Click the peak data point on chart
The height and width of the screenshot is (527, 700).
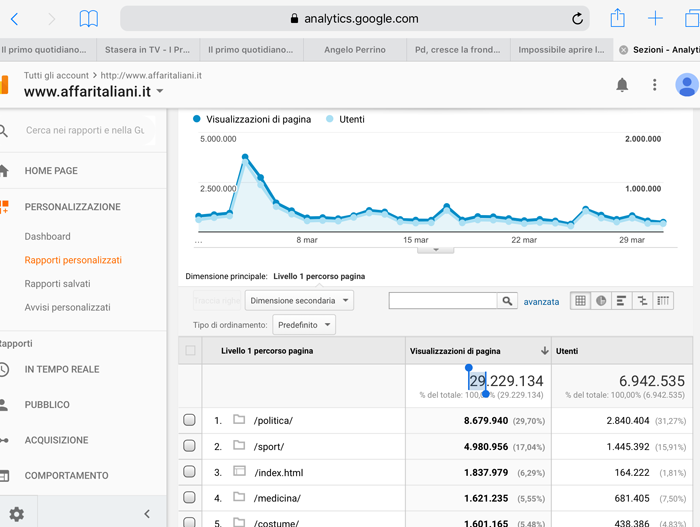point(245,157)
